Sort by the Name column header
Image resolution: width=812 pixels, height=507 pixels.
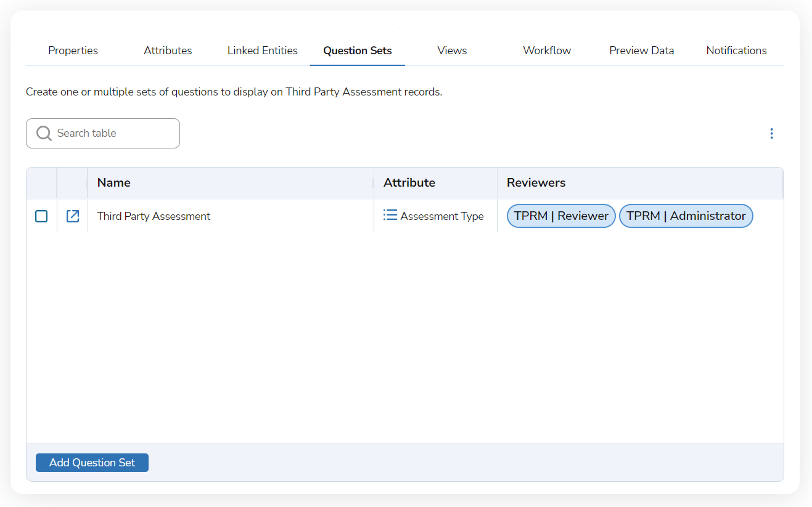(231, 183)
